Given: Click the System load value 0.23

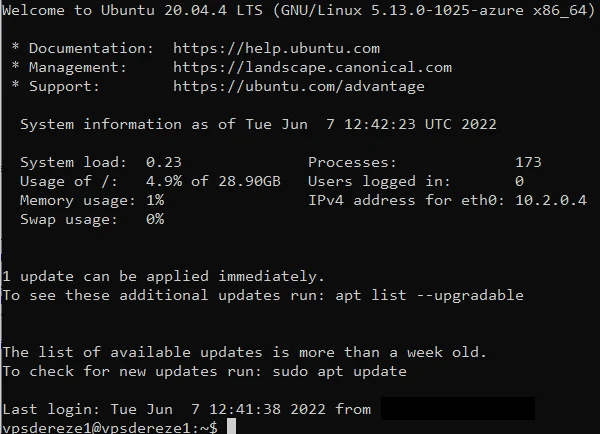Looking at the screenshot, I should pos(163,162).
